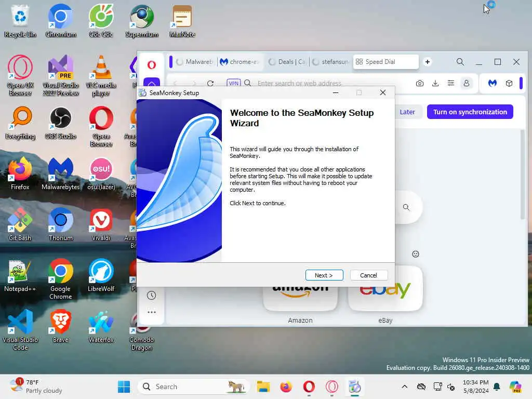The height and width of the screenshot is (399, 532).
Task: Select the Notepad++ desktop shortcut
Action: click(x=20, y=275)
